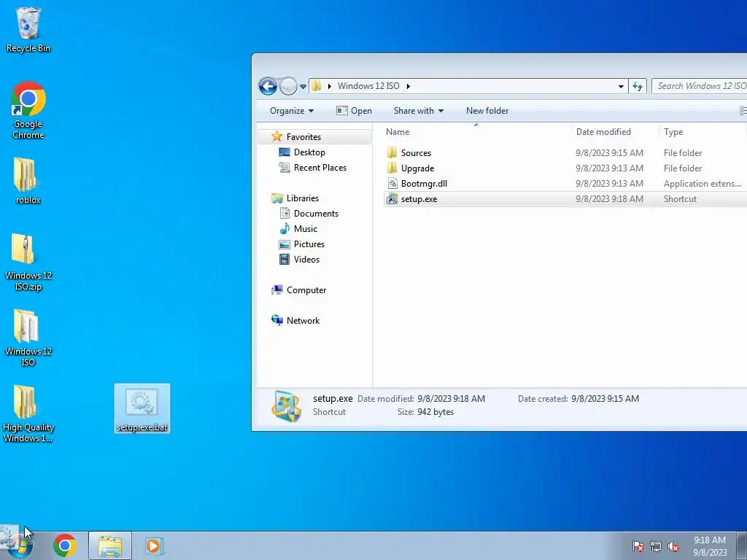Click the Forward navigation arrow in Explorer

tap(287, 86)
